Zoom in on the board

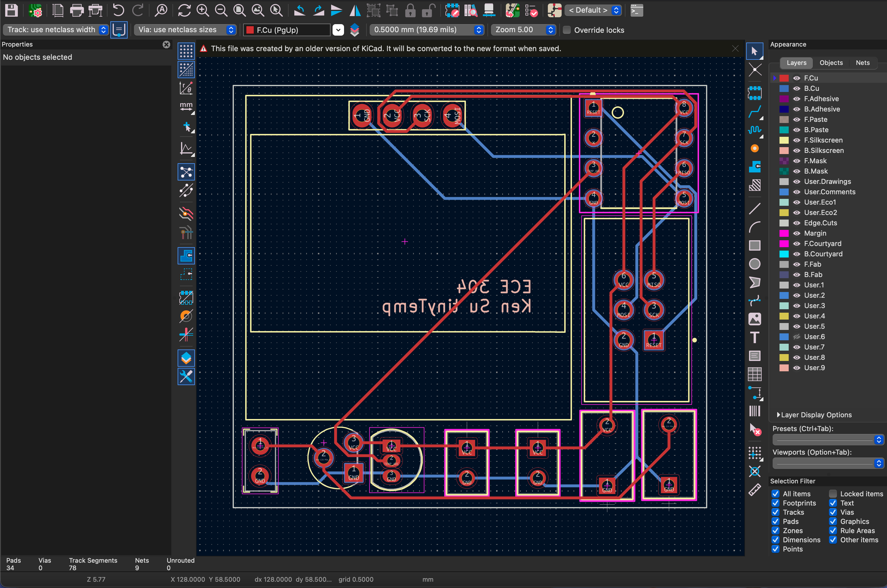pyautogui.click(x=203, y=10)
